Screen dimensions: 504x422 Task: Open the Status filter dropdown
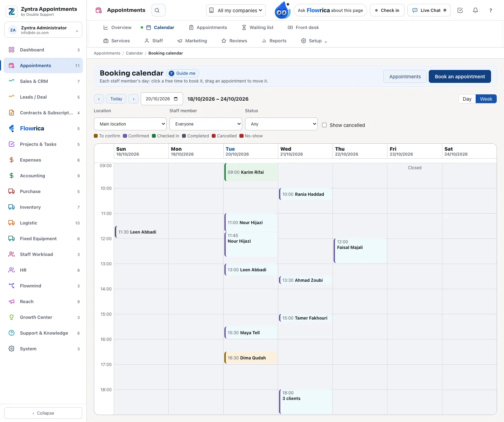click(x=281, y=124)
